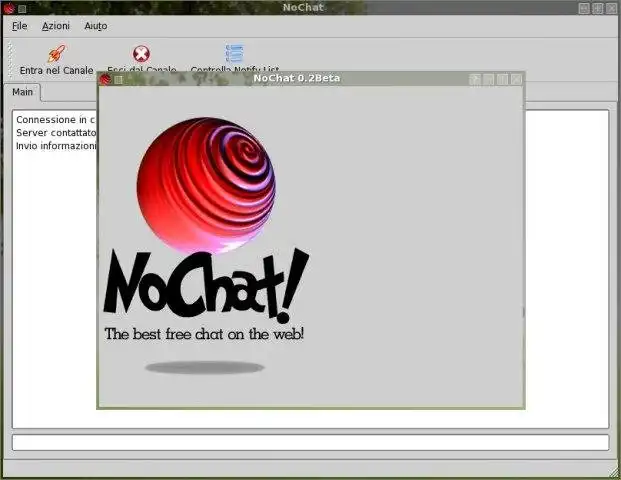Viewport: 621px width, 480px height.
Task: Click the window menu button in NoChat 0.2Beta titlebar
Action: tap(118, 80)
